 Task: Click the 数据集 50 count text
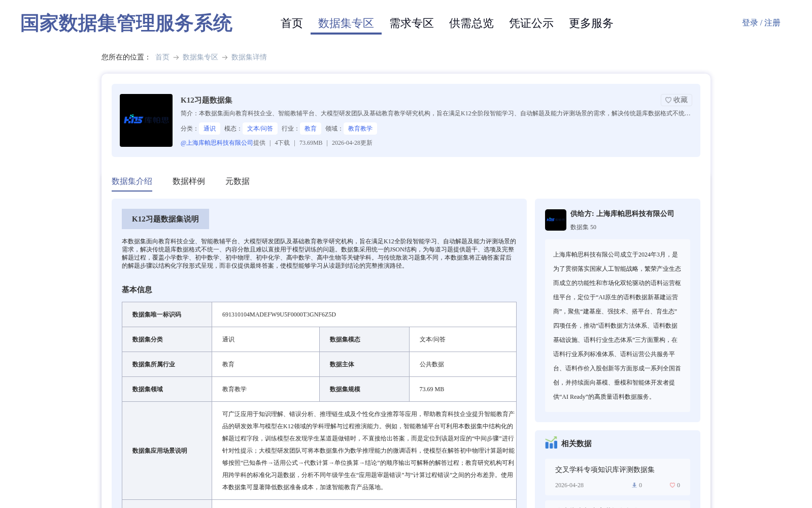584,227
